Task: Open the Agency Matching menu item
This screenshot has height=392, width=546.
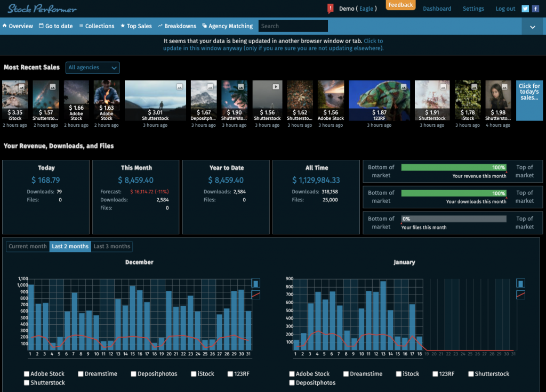Action: (x=228, y=26)
